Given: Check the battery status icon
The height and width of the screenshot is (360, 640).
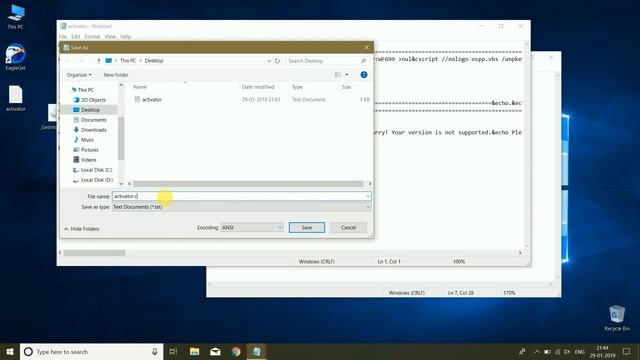Looking at the screenshot, I should pos(547,352).
